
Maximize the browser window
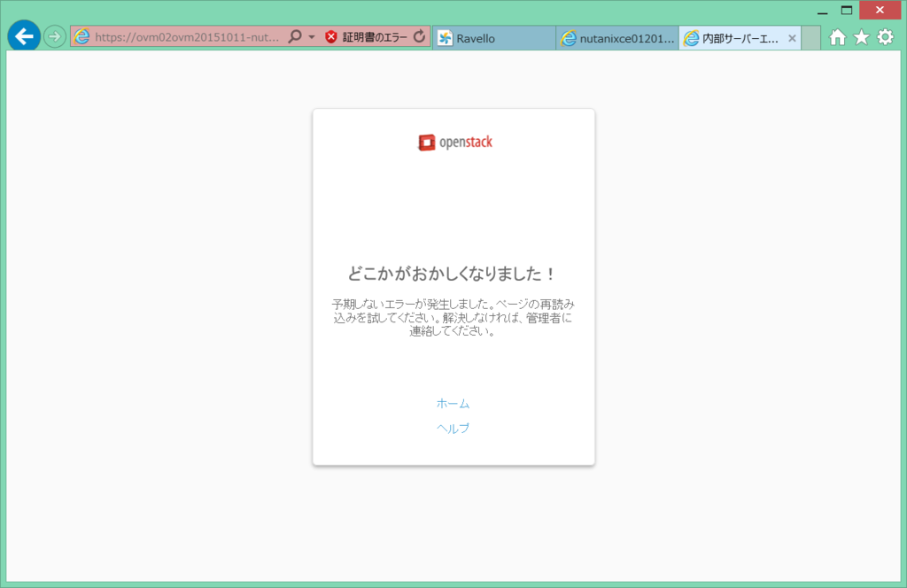click(847, 11)
